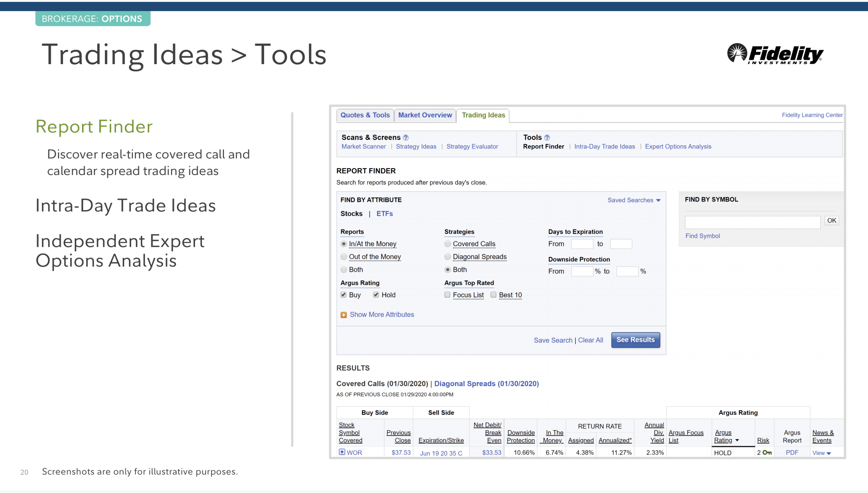Click the Clear All link
This screenshot has height=493, width=868.
pyautogui.click(x=591, y=340)
